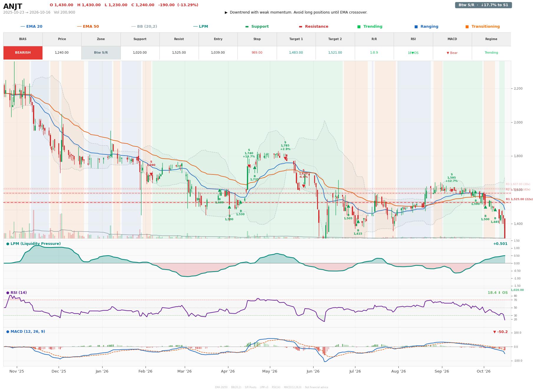Click the ▼ Bear MACD table cell
This screenshot has height=392, width=536.
pos(452,53)
